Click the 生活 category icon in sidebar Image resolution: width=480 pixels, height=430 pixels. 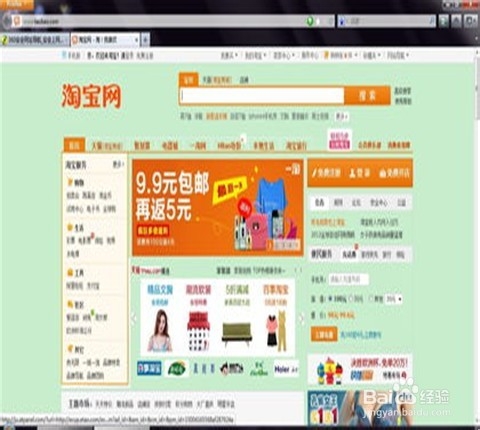tap(70, 227)
